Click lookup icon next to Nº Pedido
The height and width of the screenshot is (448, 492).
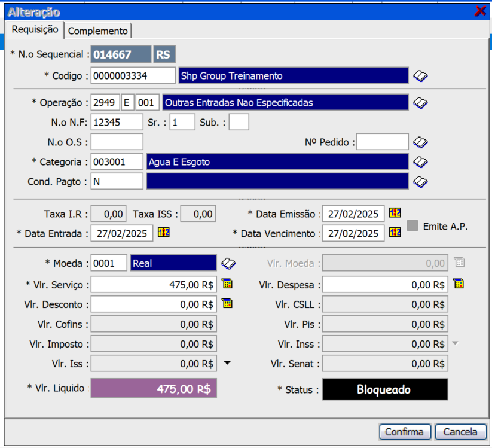click(420, 142)
